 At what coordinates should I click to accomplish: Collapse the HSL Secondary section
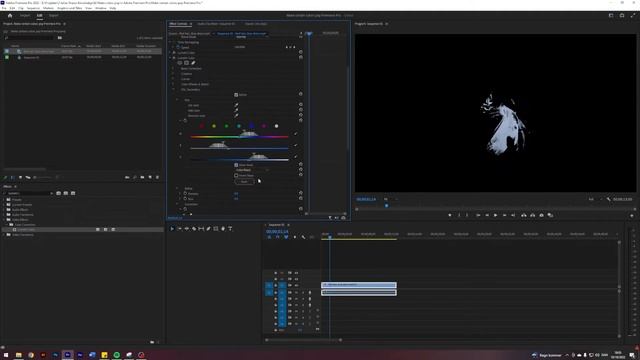(x=173, y=89)
